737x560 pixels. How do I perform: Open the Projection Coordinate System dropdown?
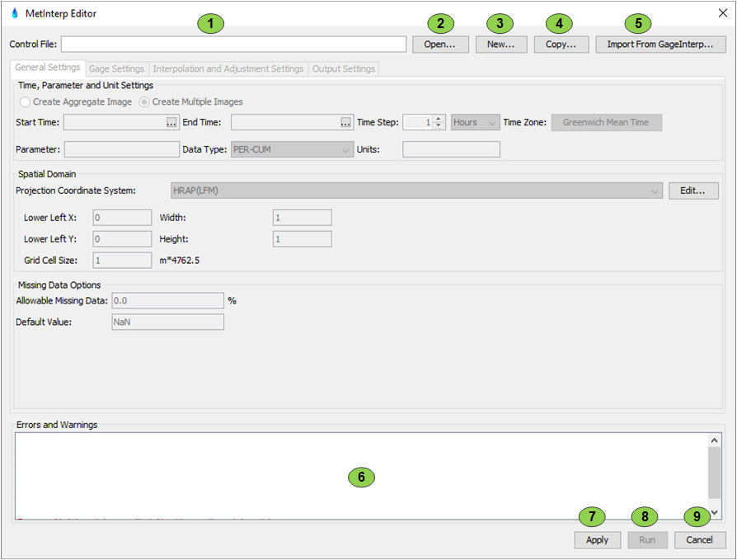[417, 191]
